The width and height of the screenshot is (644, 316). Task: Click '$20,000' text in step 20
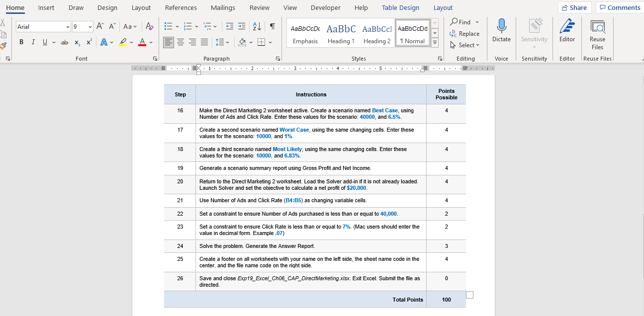click(x=356, y=188)
